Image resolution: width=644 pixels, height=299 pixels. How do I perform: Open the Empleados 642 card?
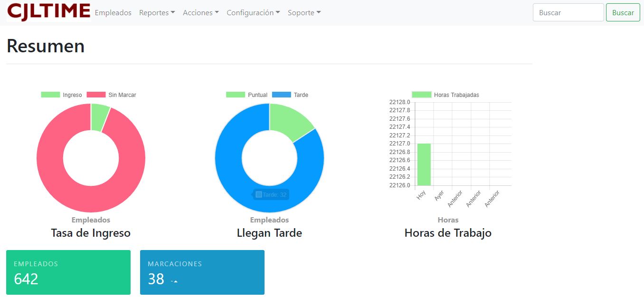68,272
